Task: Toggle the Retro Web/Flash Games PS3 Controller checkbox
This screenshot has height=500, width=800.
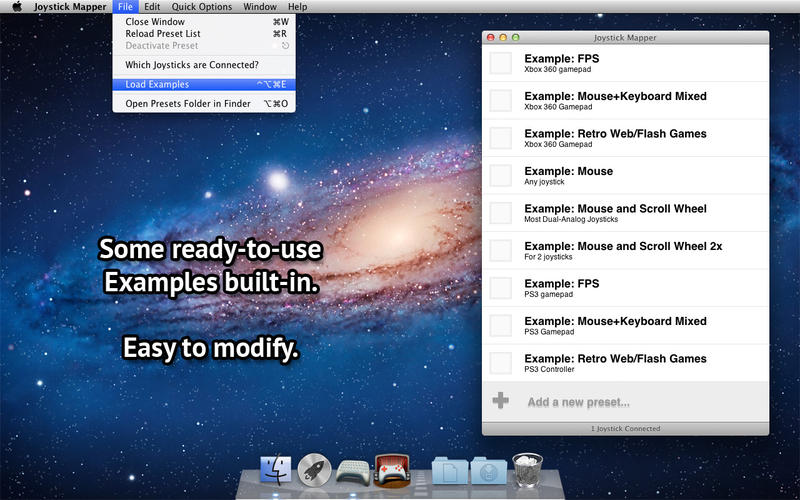Action: 501,363
